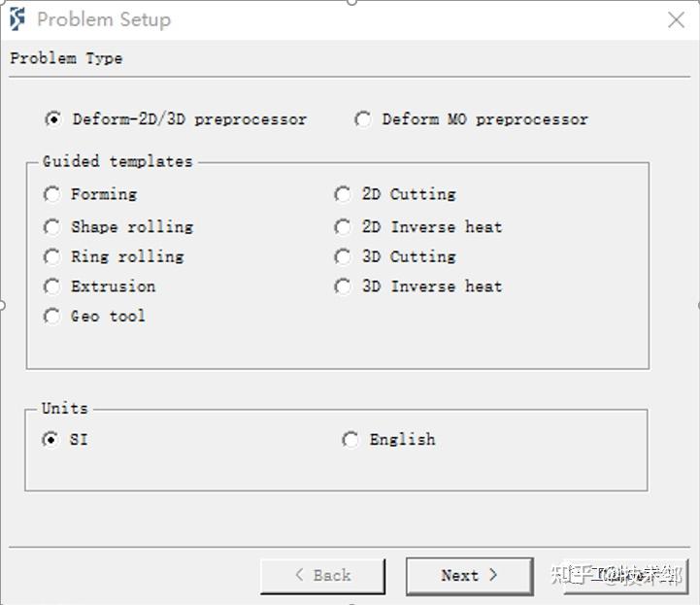Set units to SI
Screen dimensions: 700x605
coord(50,440)
